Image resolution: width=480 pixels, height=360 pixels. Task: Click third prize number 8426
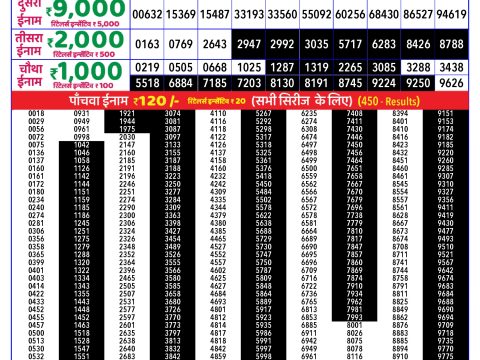418,44
